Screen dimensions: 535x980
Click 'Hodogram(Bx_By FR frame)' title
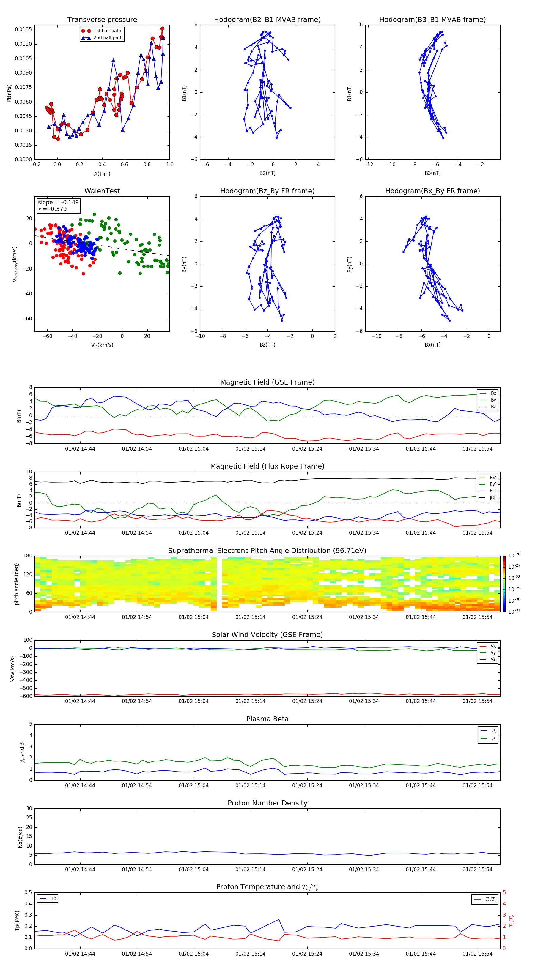[x=432, y=191]
